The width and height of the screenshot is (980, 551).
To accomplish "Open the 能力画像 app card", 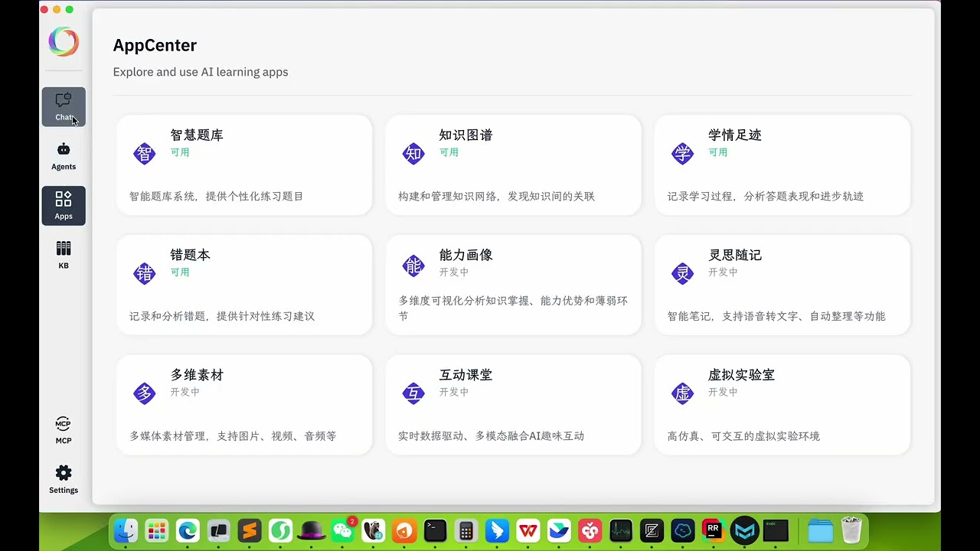I will point(513,285).
